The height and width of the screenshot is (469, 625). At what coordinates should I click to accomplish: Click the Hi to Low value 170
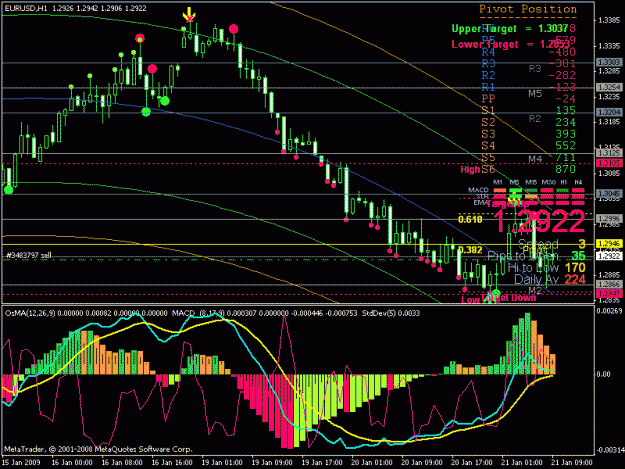575,267
